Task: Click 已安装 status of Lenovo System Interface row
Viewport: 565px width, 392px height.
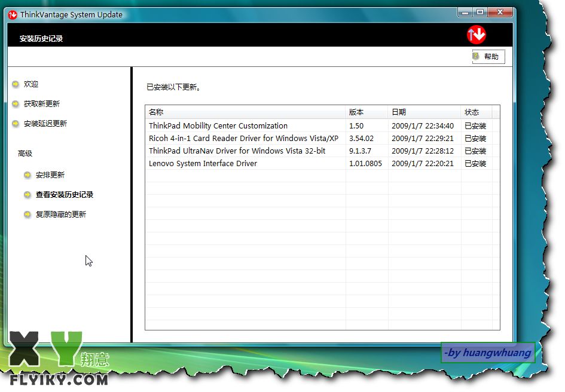Action: tap(475, 164)
